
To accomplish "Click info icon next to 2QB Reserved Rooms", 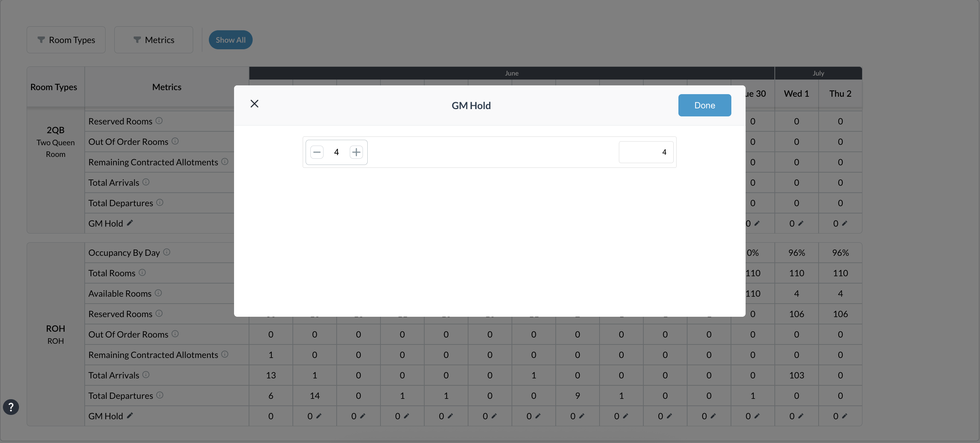I will click(159, 121).
